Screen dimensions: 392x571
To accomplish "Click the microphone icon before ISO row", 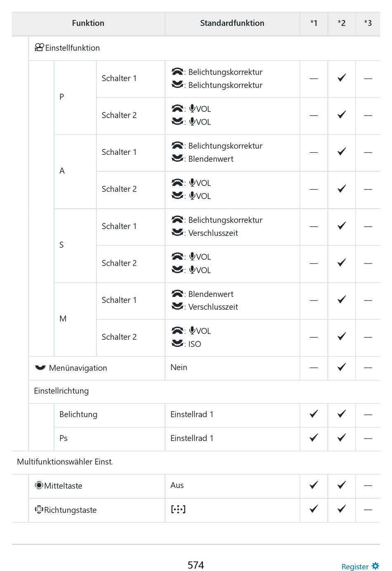I will (192, 330).
